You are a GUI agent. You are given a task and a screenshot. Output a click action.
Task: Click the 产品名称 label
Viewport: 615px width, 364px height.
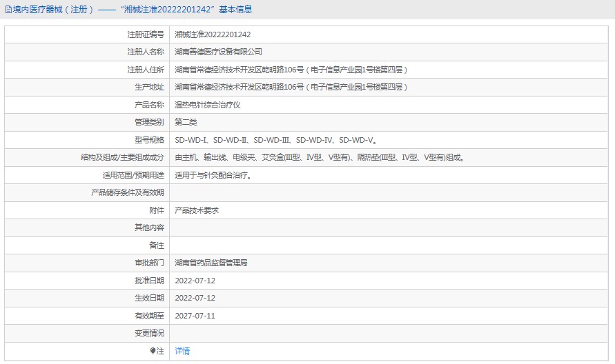click(149, 105)
